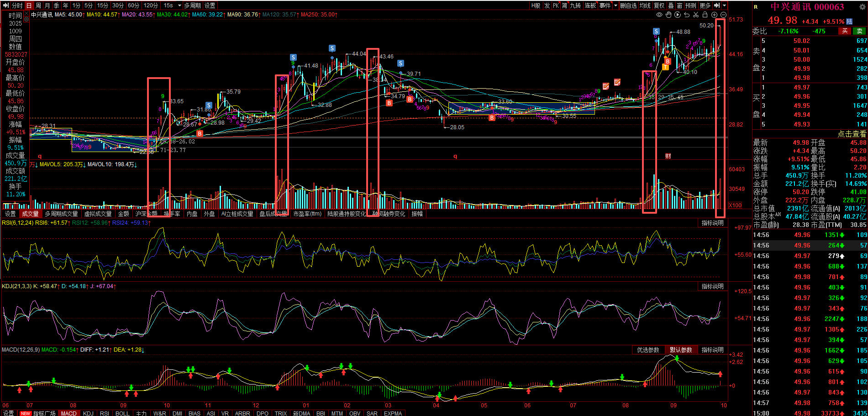
Task: Toggle the chart lock icon
Action: point(705,15)
